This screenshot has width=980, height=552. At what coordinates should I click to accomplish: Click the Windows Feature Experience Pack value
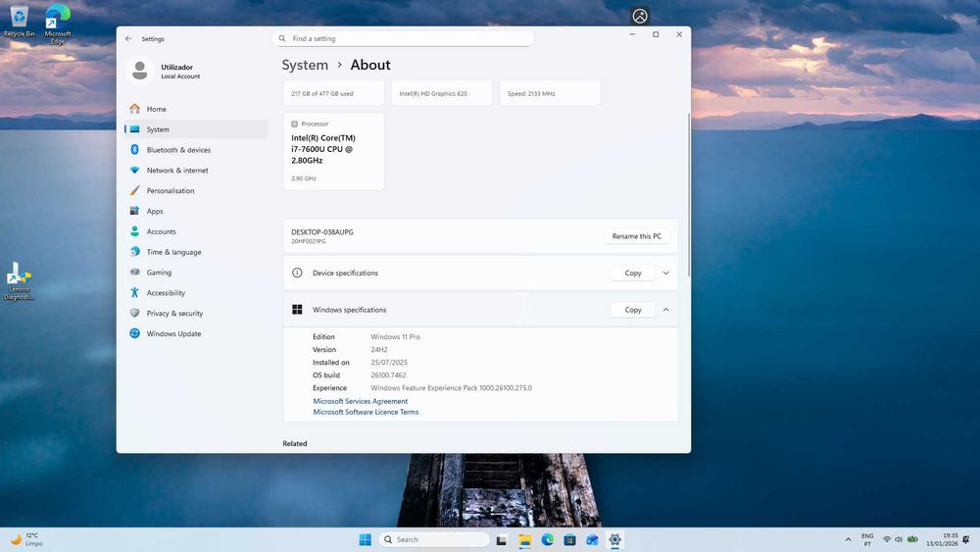pos(451,388)
